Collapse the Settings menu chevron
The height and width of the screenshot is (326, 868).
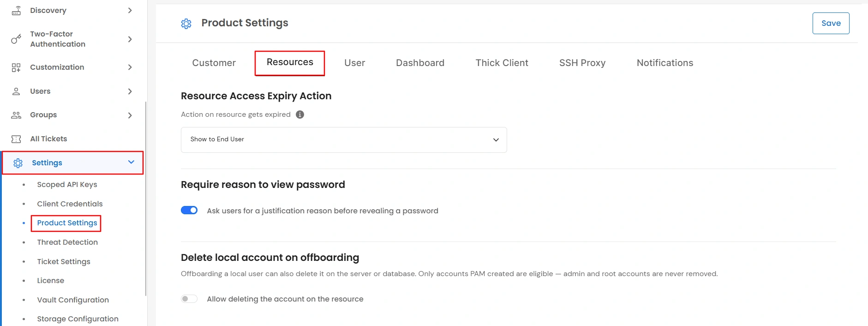click(x=131, y=162)
